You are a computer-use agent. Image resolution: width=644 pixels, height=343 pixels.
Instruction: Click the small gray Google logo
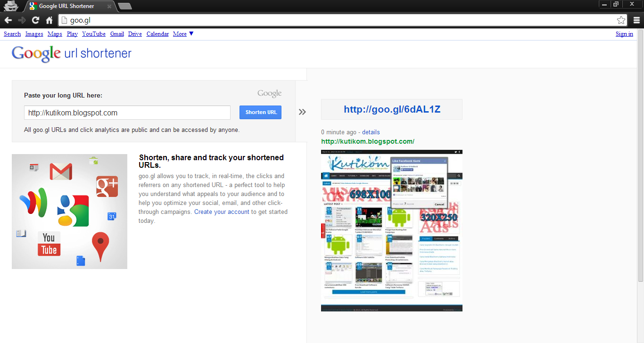coord(270,93)
